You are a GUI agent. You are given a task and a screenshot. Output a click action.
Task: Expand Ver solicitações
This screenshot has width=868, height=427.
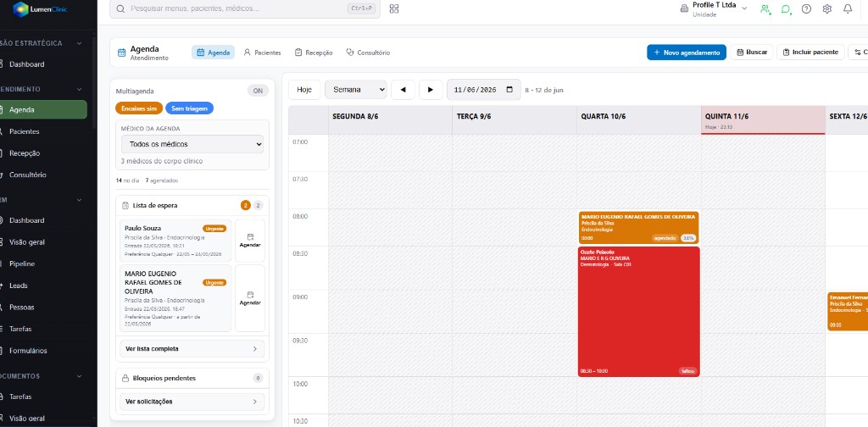point(192,402)
